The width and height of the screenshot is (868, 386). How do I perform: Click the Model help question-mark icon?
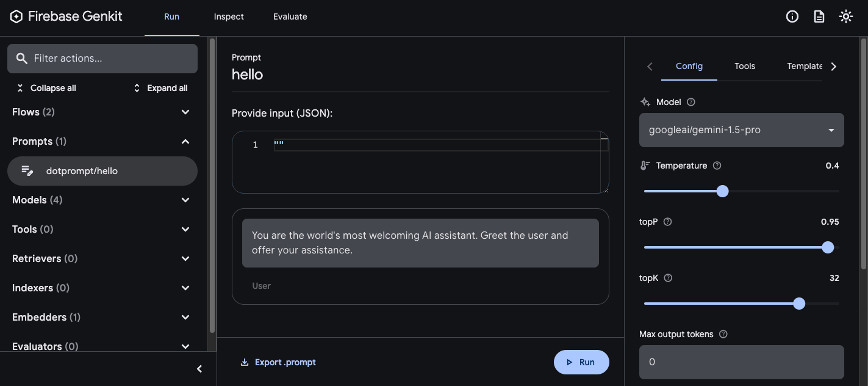tap(691, 102)
